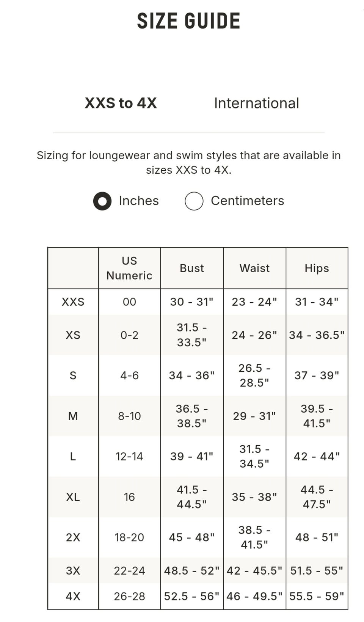Click the 8-10 US numeric cell

click(129, 416)
